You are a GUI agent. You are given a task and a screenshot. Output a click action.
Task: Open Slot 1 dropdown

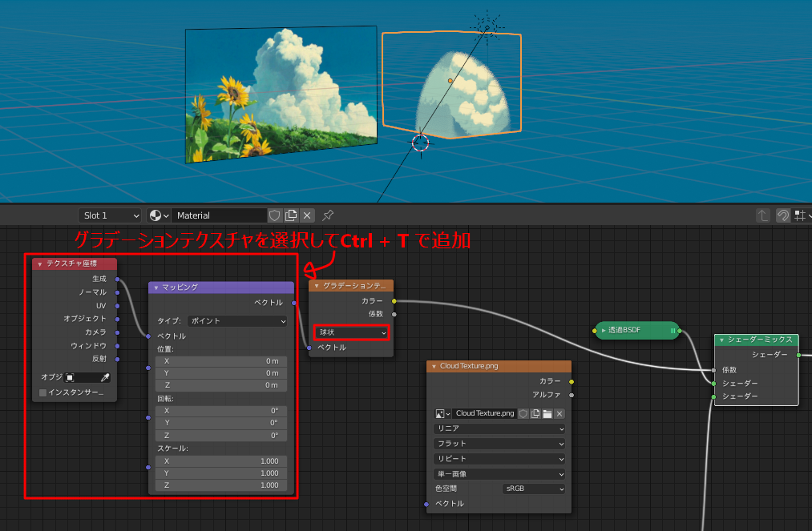(x=110, y=215)
